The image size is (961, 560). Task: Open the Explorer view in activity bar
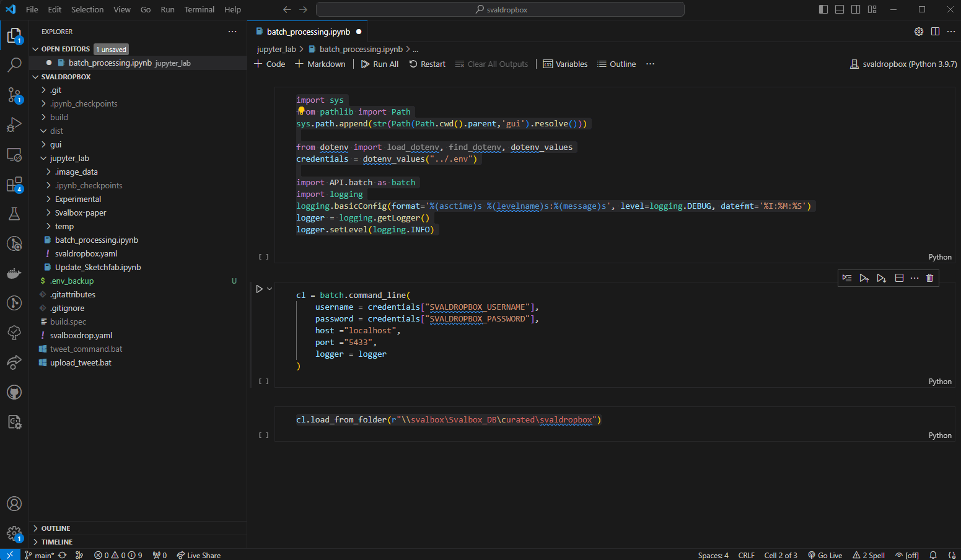14,36
